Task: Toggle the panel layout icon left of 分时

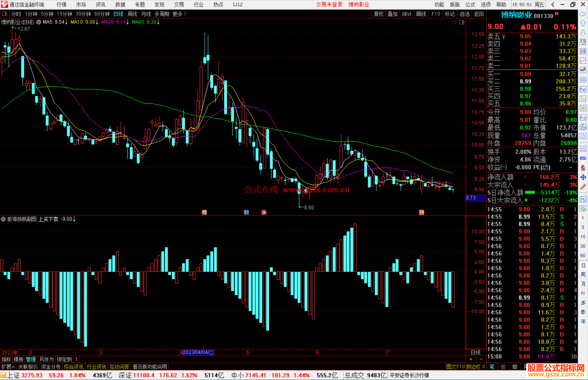Action: 5,14
